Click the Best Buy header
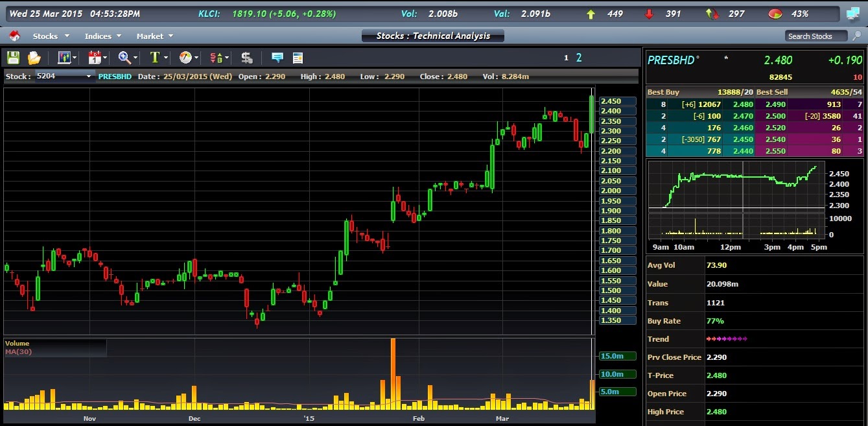868x426 pixels. point(663,92)
